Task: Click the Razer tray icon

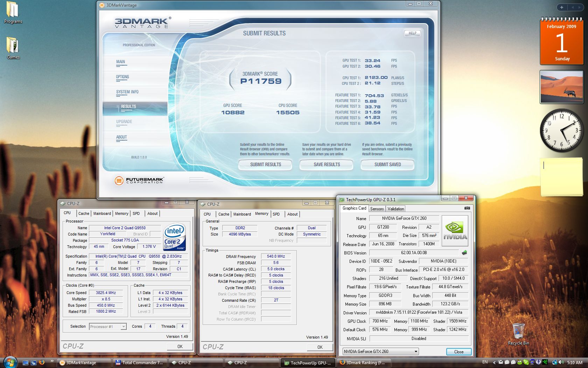Action: (x=545, y=362)
